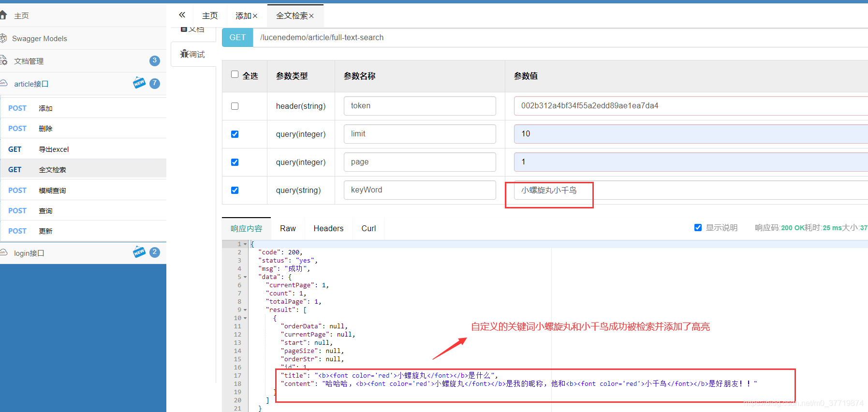This screenshot has width=868, height=412.
Task: Toggle the 显示说明 checkbox
Action: (x=698, y=227)
